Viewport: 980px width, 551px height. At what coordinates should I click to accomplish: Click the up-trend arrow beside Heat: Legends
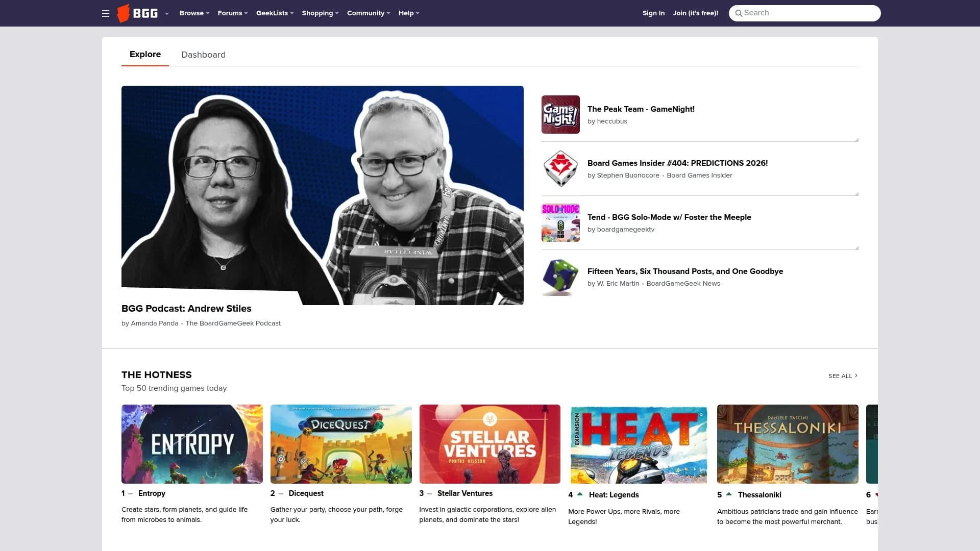(580, 494)
